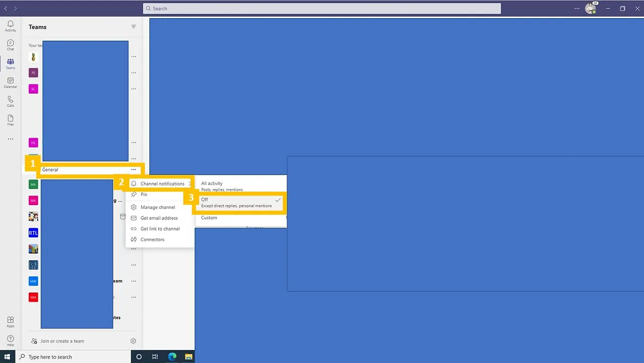This screenshot has width=644, height=363.
Task: Open Calls from the left rail
Action: click(x=11, y=102)
